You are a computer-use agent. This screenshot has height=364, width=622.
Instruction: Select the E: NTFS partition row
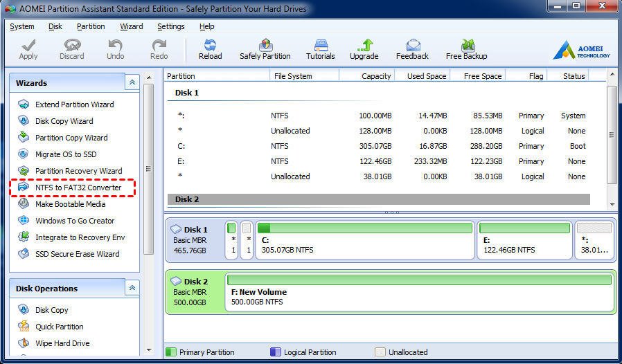click(380, 161)
